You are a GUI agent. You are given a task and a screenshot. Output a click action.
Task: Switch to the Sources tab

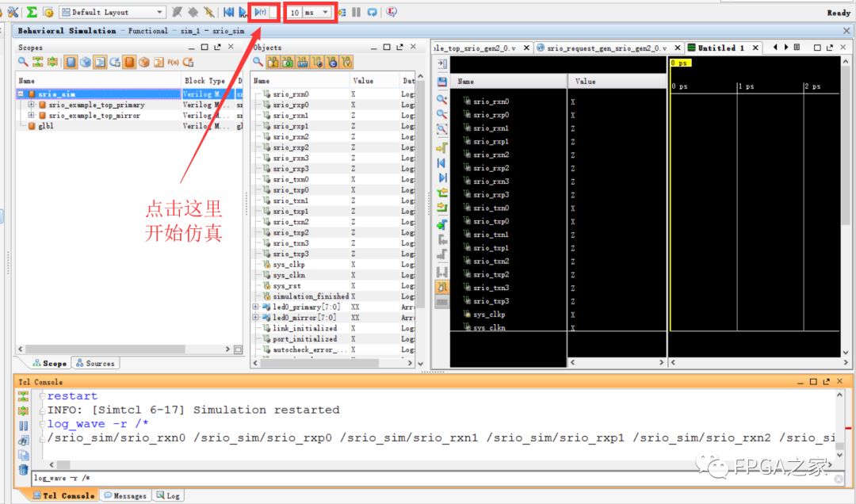[x=96, y=363]
